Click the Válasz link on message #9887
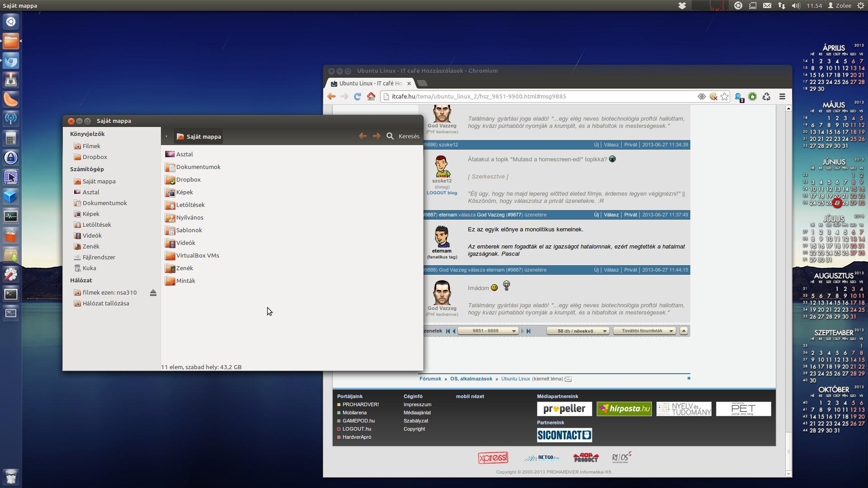The height and width of the screenshot is (488, 868). click(x=611, y=215)
